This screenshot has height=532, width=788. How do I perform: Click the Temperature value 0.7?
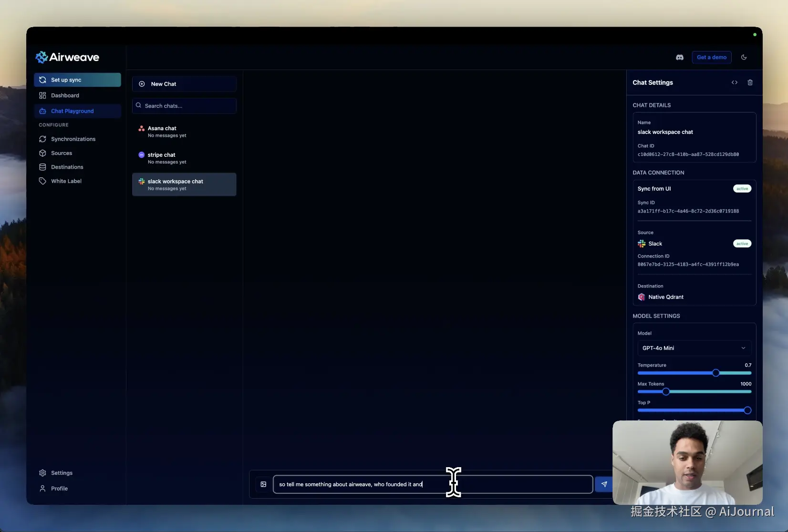pyautogui.click(x=748, y=365)
